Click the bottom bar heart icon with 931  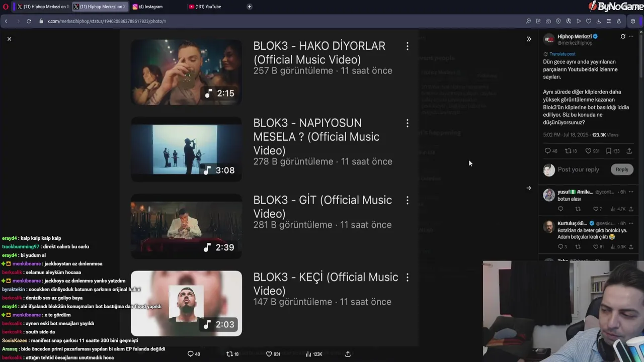click(x=273, y=354)
